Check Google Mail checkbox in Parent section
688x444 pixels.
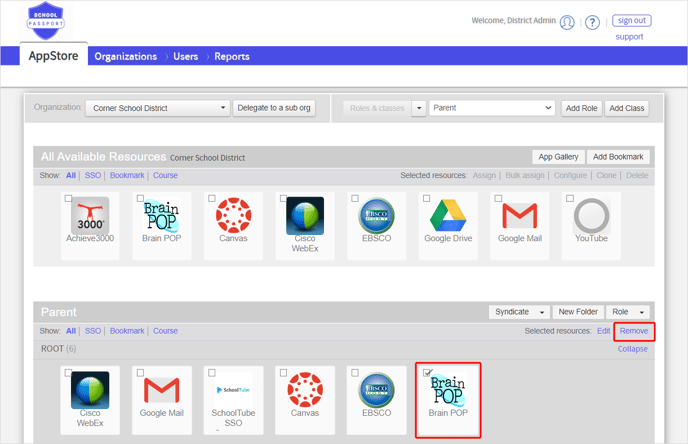[x=140, y=373]
